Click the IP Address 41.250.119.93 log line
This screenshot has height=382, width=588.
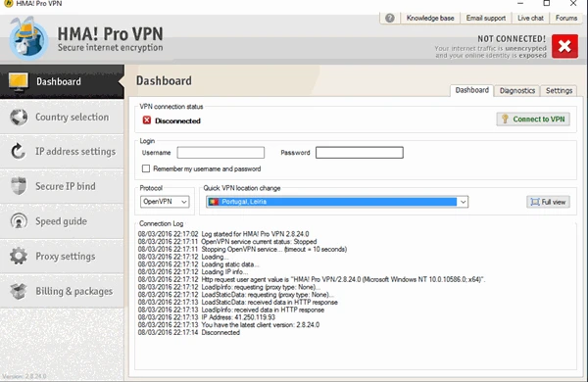pos(207,317)
